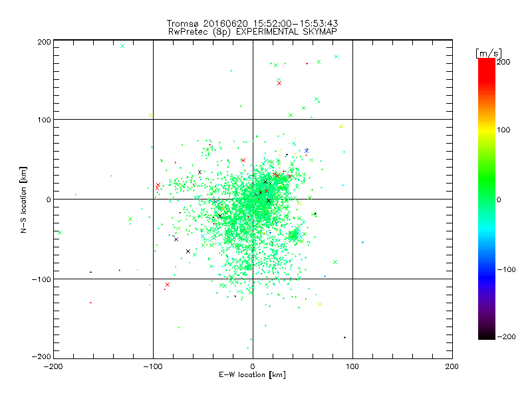Click the '200' tick label on the N-S axis
This screenshot has width=532, height=399.
pyautogui.click(x=44, y=42)
